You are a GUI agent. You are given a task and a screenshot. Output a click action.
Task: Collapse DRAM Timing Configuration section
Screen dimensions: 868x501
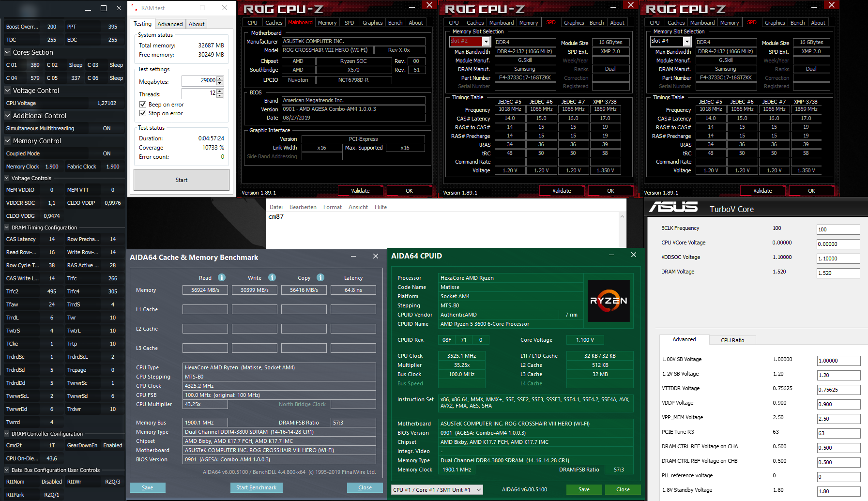click(x=7, y=228)
